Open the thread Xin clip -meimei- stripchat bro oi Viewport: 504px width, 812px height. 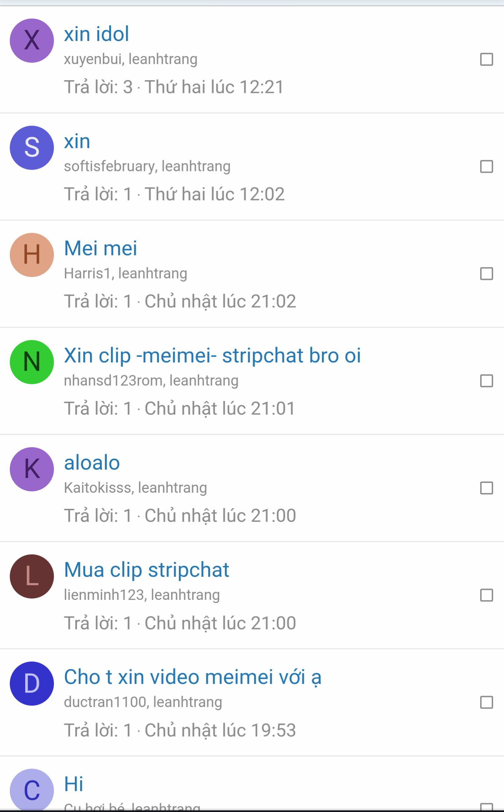coord(213,355)
